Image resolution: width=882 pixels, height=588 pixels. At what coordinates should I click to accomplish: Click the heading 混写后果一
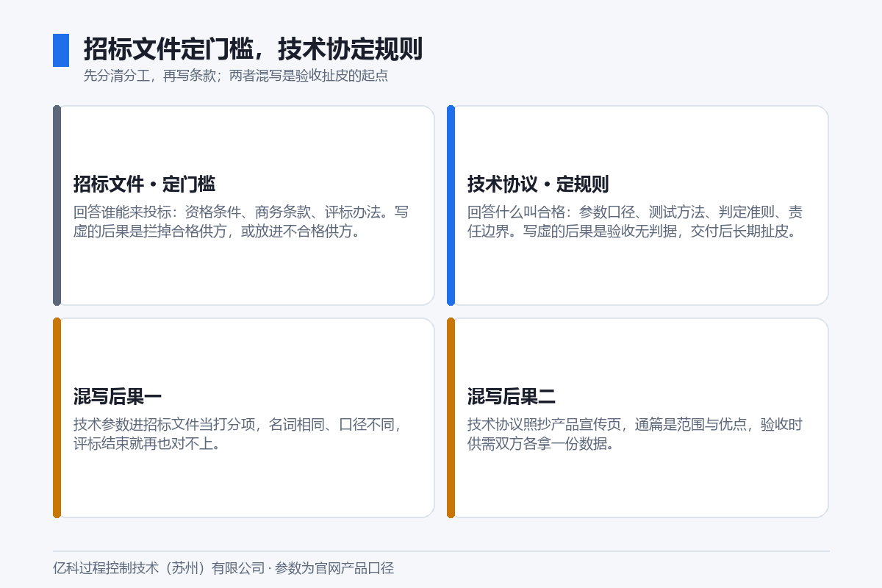click(x=118, y=397)
